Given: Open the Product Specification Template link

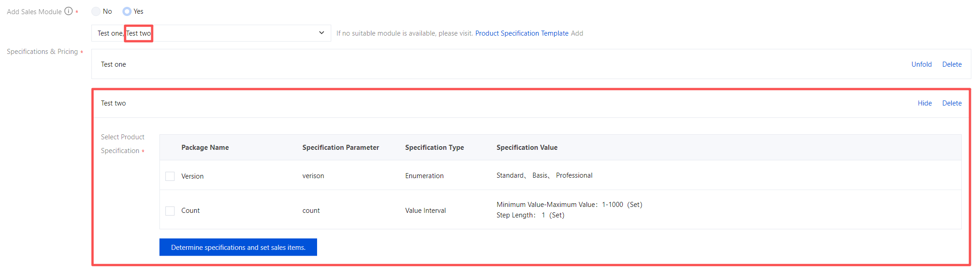Looking at the screenshot, I should [521, 33].
